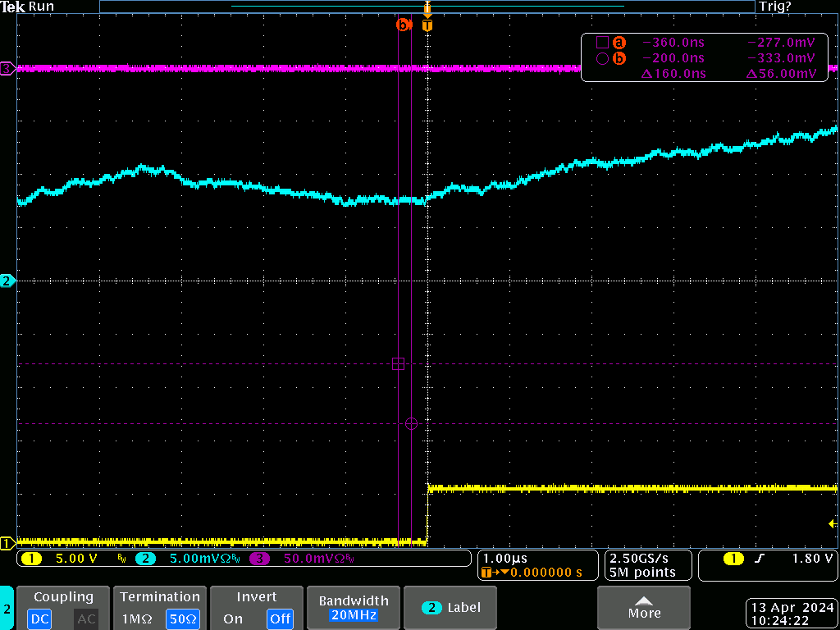Viewport: 840px width, 630px height.
Task: Click the channel 2 ground marker
Action: point(7,281)
